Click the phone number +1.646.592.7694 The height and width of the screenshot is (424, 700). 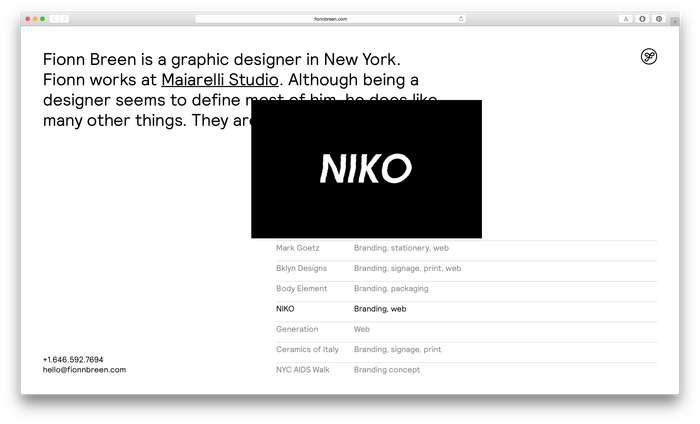tap(73, 359)
